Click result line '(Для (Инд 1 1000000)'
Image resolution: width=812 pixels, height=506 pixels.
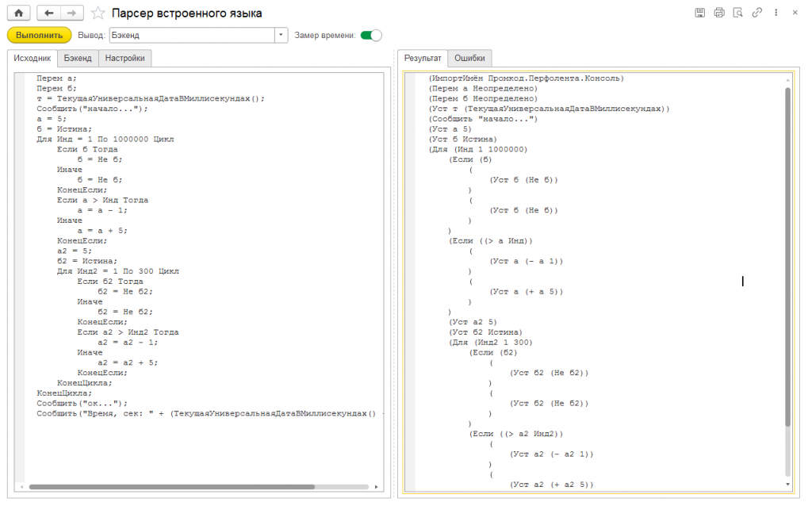(478, 149)
